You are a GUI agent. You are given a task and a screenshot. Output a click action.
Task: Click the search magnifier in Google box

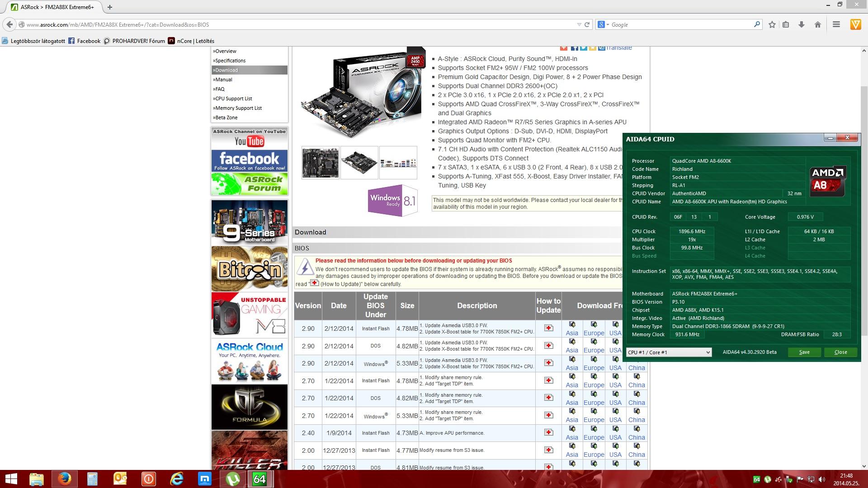(x=757, y=24)
